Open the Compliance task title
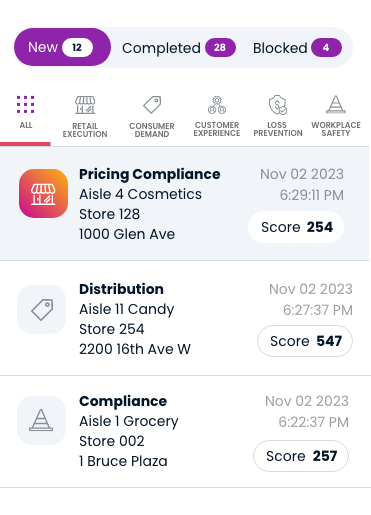Image resolution: width=371 pixels, height=515 pixels. tap(123, 401)
